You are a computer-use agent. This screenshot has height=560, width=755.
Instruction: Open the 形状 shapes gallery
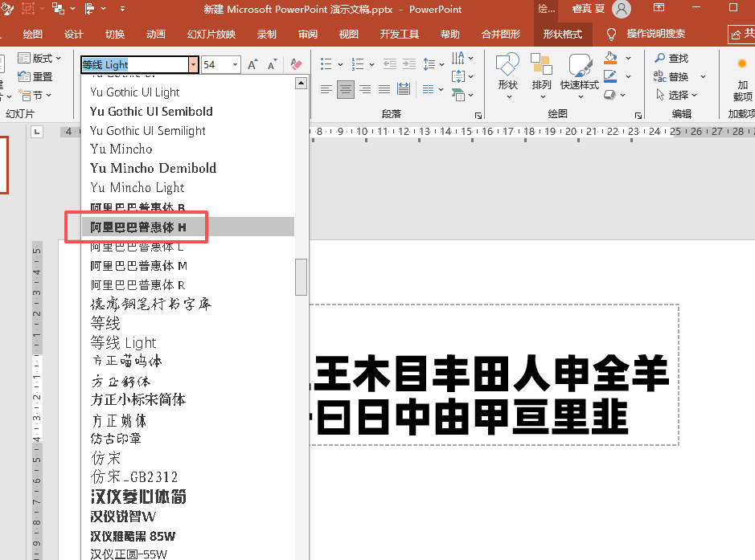click(507, 76)
